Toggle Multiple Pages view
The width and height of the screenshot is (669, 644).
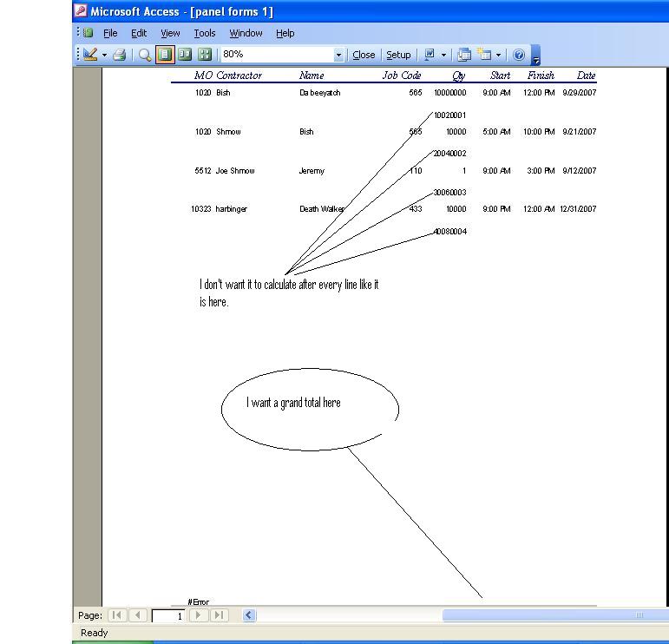click(x=205, y=54)
